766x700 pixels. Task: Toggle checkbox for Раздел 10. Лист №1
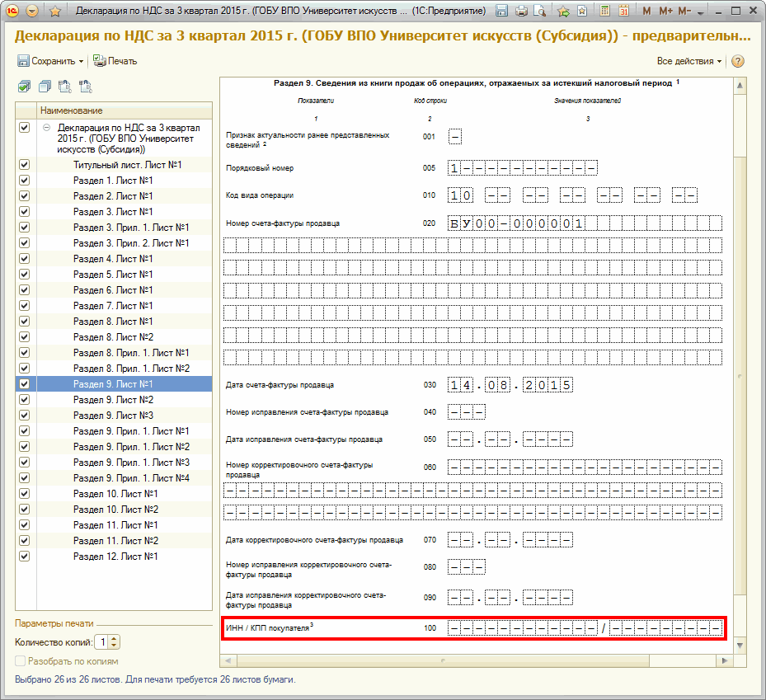tap(24, 493)
